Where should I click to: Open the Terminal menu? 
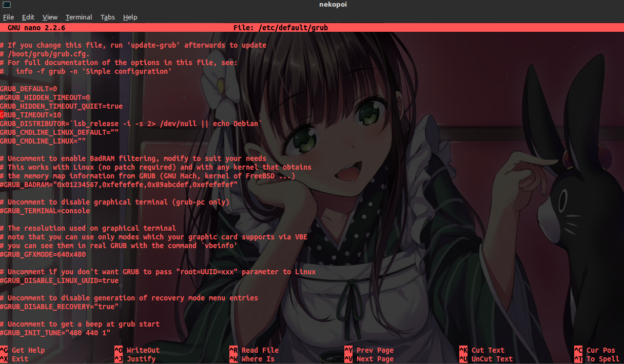tap(79, 17)
